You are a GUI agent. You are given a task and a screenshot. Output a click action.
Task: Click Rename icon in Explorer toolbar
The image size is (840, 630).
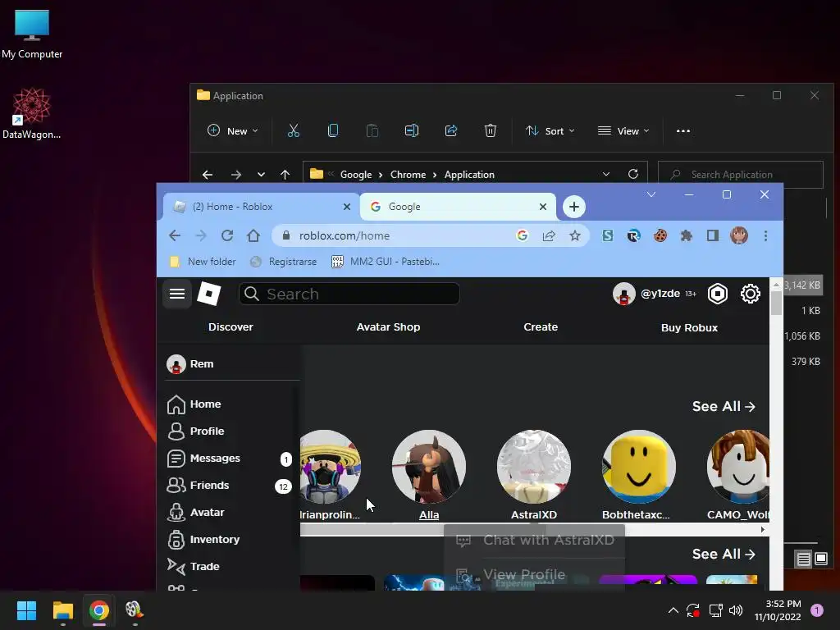pos(412,130)
